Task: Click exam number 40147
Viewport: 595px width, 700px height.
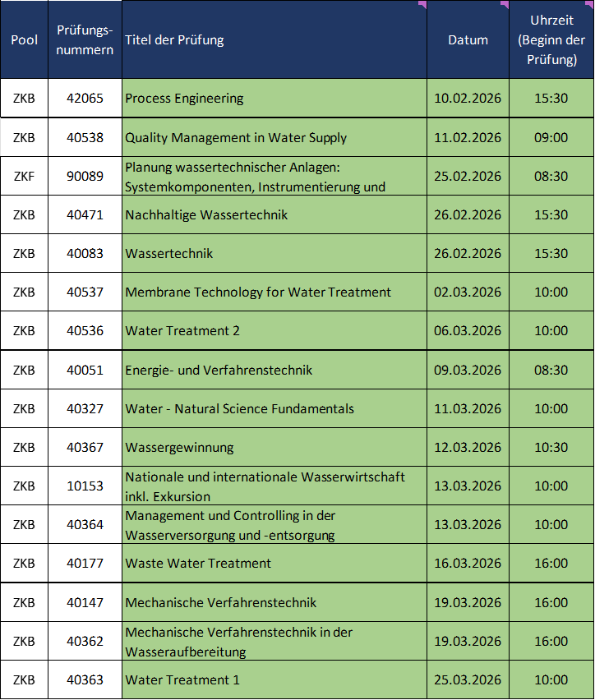Action: (85, 602)
